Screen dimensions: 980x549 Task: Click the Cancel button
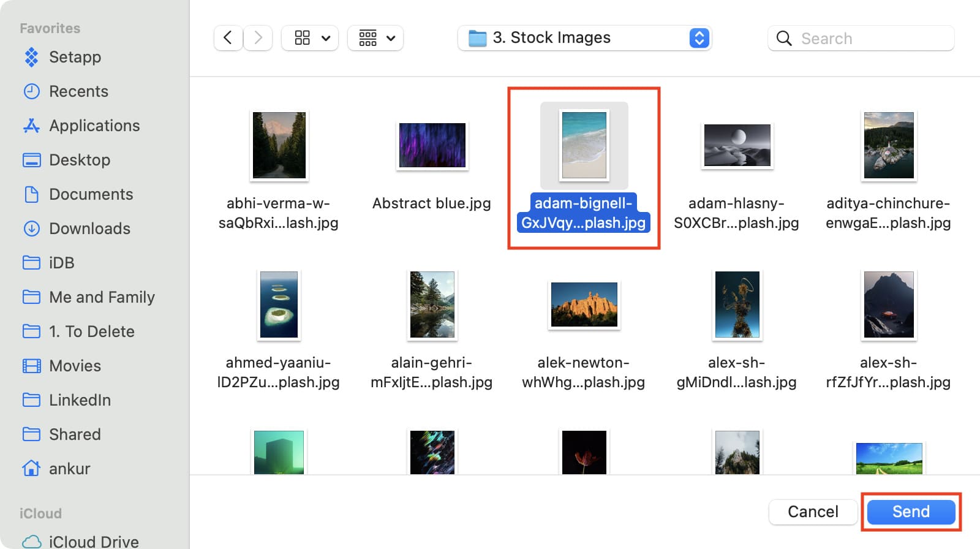(x=813, y=512)
